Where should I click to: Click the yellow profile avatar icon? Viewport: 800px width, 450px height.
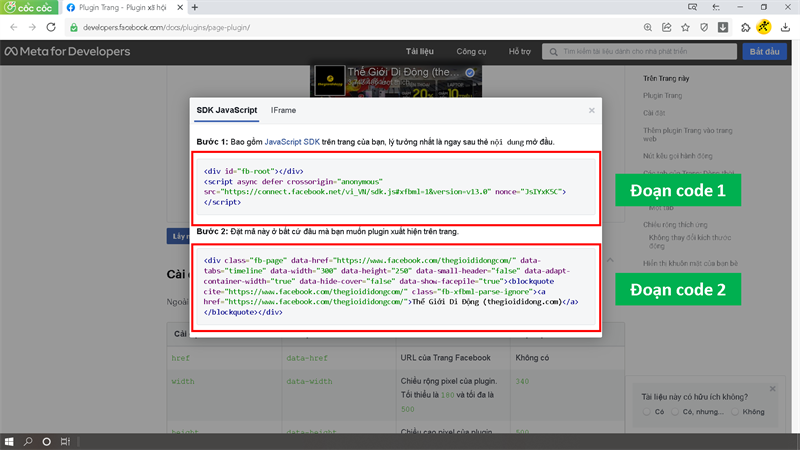click(764, 27)
